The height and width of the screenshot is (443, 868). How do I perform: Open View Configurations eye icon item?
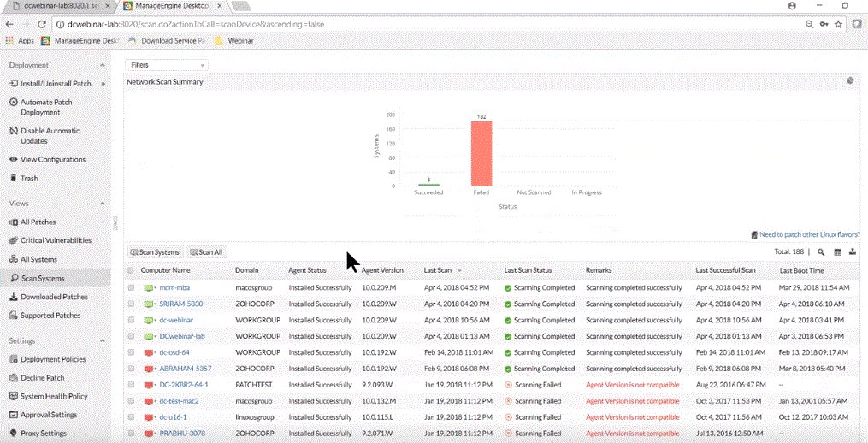48,159
